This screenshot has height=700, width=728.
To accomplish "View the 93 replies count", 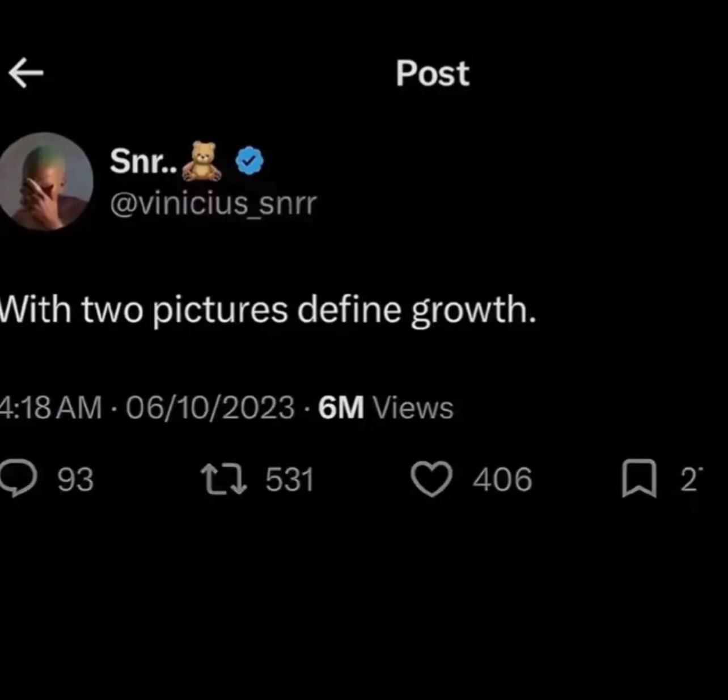I will (75, 479).
